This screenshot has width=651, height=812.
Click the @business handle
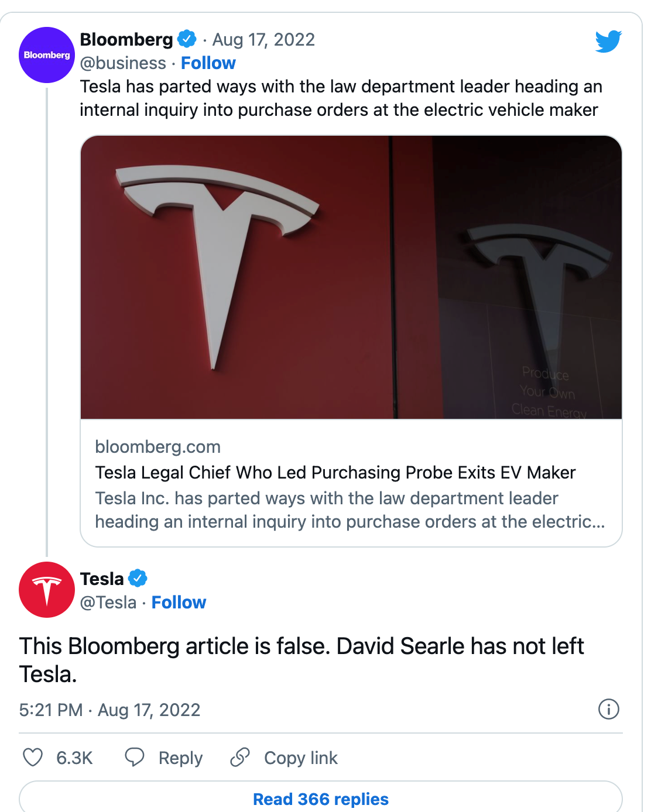point(123,63)
